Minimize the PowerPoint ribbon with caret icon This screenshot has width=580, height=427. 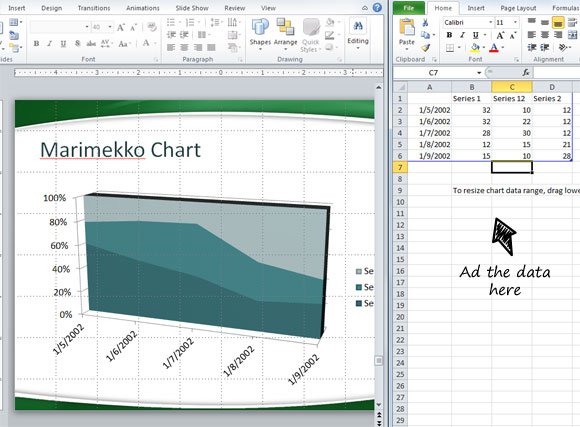(x=365, y=8)
